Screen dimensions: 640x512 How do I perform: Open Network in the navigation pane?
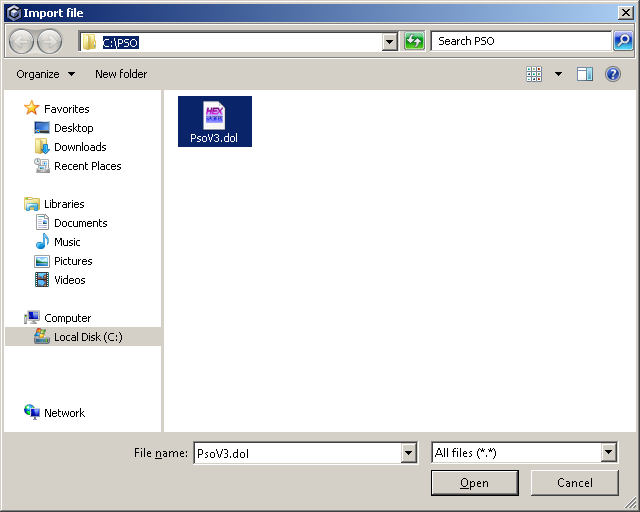click(x=64, y=413)
